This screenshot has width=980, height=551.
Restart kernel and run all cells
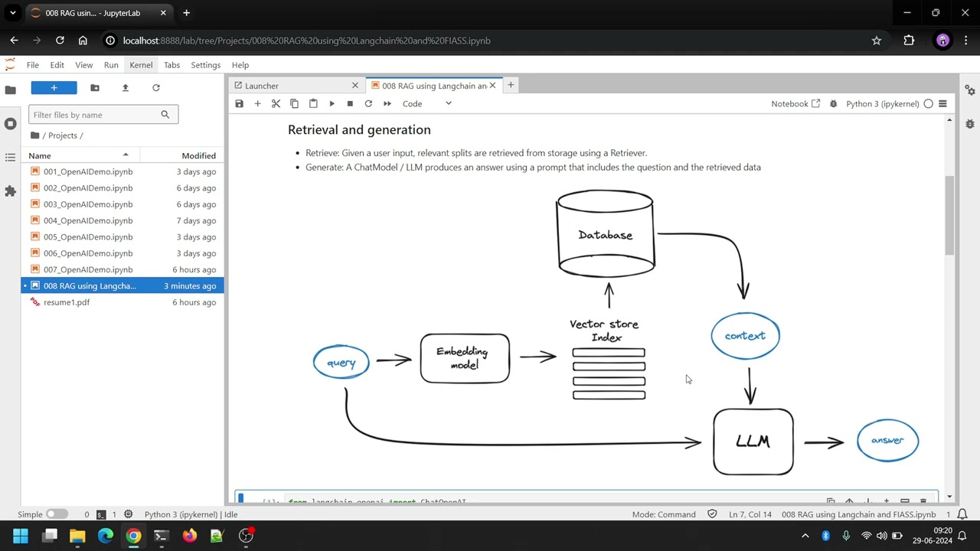387,103
